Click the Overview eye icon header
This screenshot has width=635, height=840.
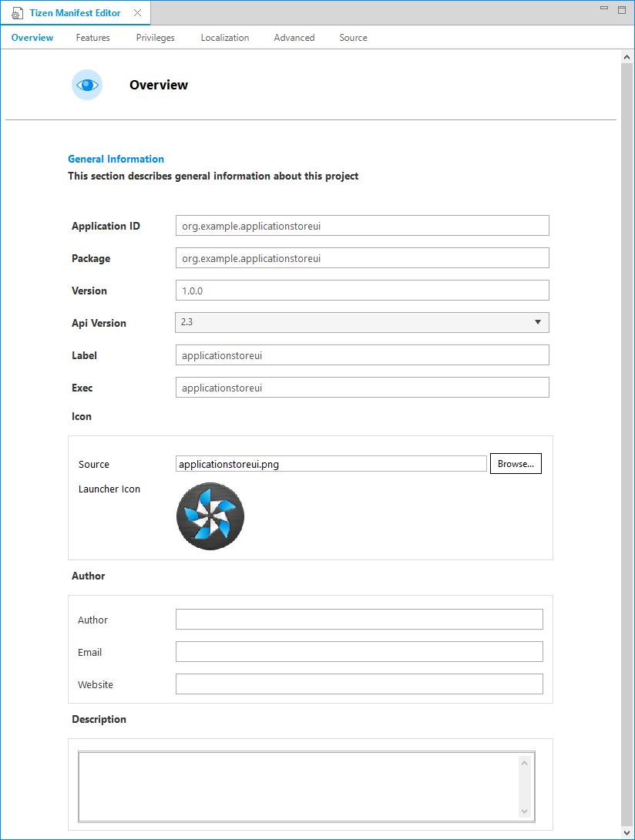point(86,85)
